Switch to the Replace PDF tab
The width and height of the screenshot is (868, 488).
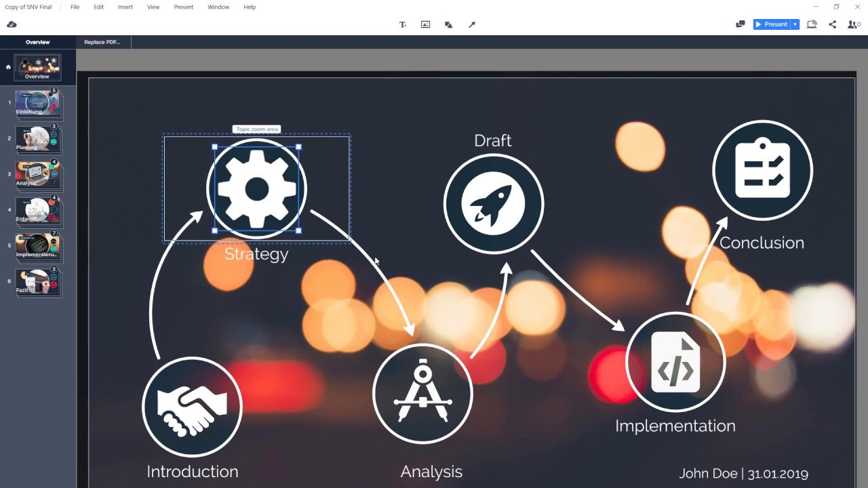tap(101, 41)
